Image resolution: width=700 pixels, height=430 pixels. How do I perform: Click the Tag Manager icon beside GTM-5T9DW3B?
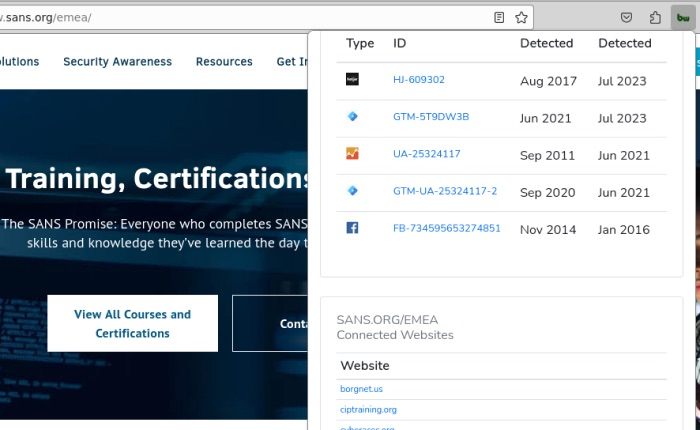352,116
